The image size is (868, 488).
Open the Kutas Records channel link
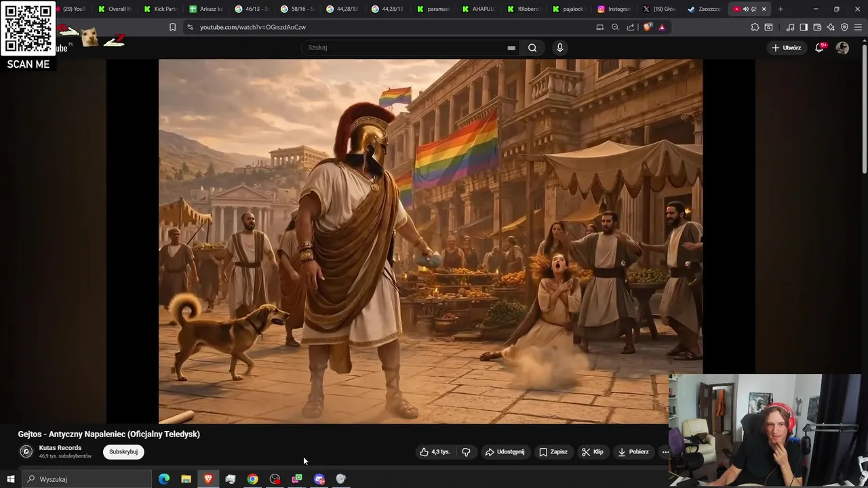[x=60, y=447]
